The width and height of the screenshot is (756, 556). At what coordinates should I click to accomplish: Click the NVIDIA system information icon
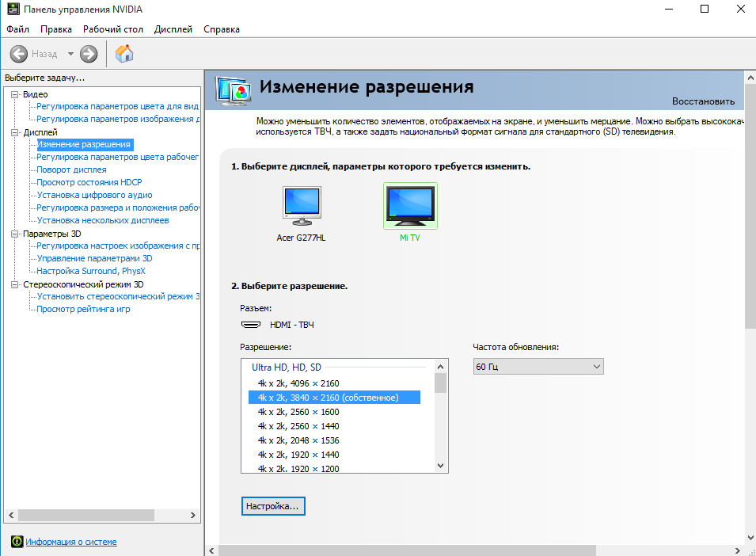click(x=17, y=542)
